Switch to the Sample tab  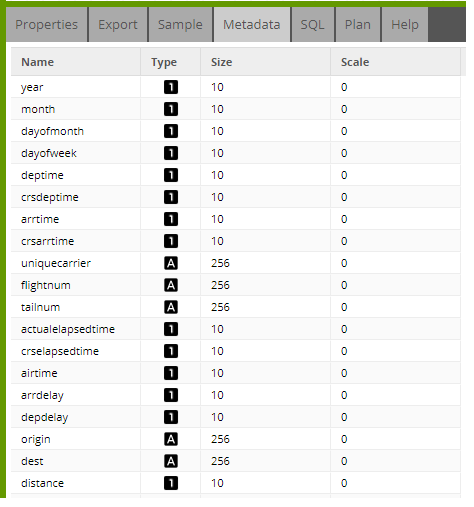[180, 25]
